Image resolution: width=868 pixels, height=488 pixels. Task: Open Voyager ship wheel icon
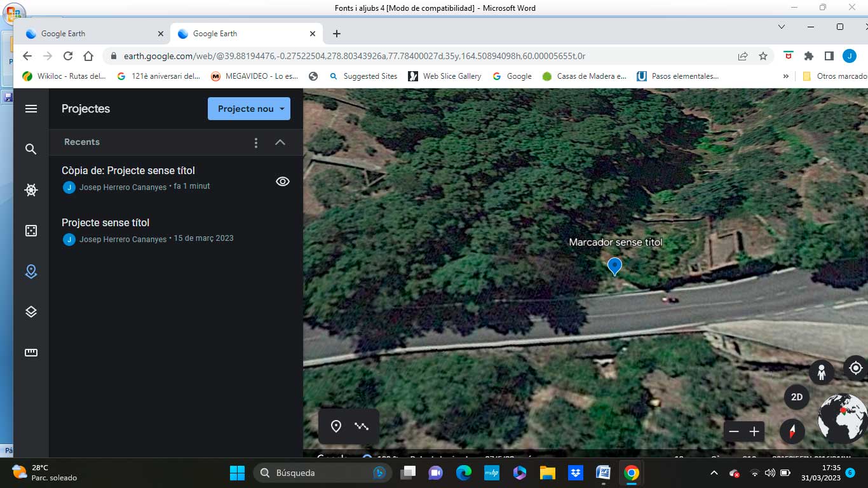click(x=31, y=190)
